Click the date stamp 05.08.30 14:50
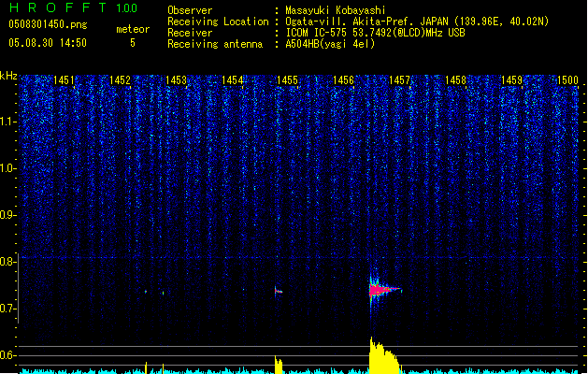The image size is (588, 374). tap(48, 43)
